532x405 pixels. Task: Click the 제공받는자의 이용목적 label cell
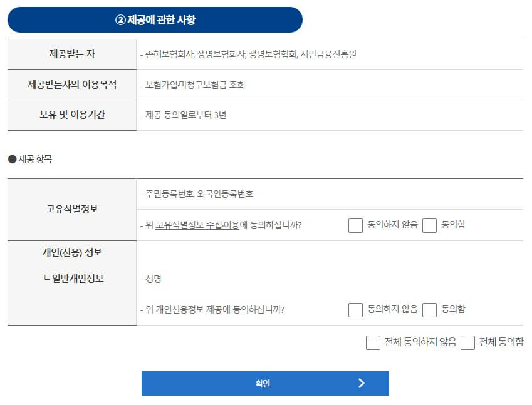pos(71,85)
